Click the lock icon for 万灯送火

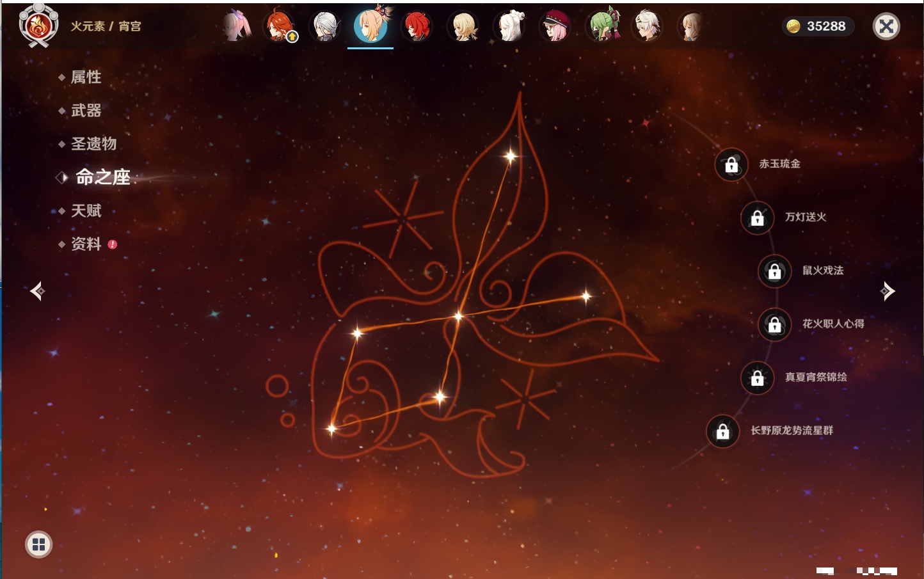coord(758,218)
